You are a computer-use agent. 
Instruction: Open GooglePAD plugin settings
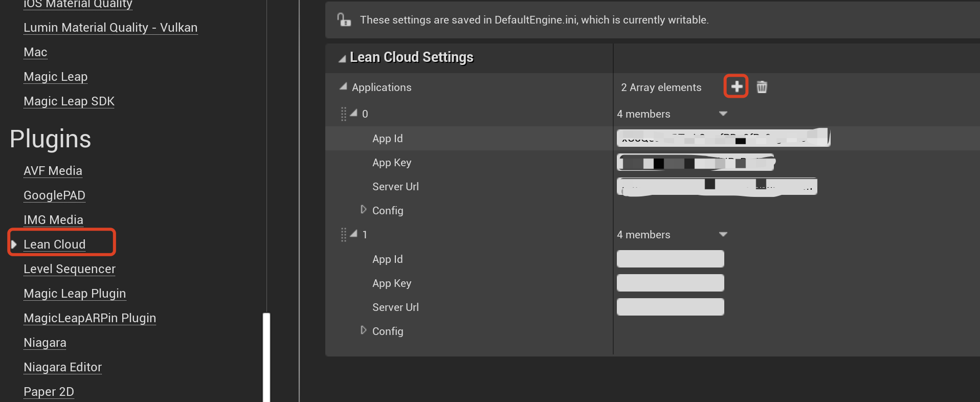tap(54, 195)
